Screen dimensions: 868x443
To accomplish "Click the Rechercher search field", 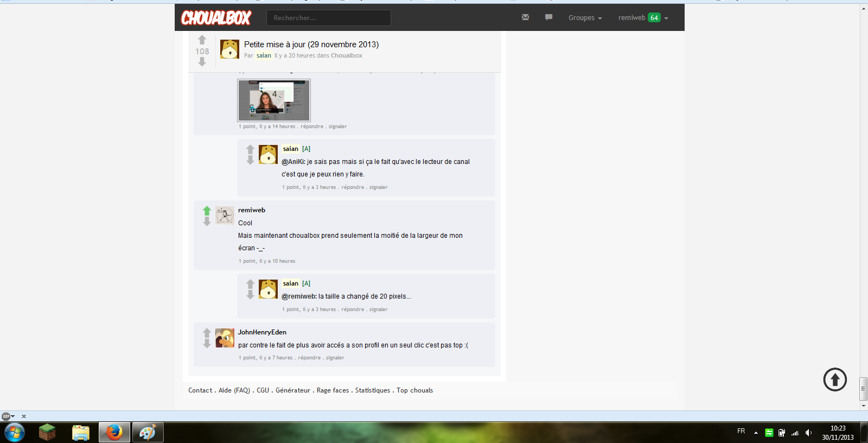I will 328,18.
